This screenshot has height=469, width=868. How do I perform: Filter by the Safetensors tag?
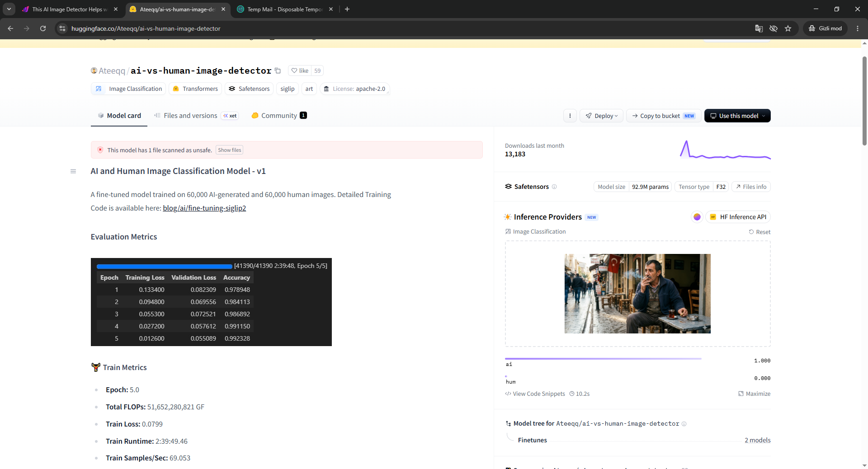(x=249, y=89)
